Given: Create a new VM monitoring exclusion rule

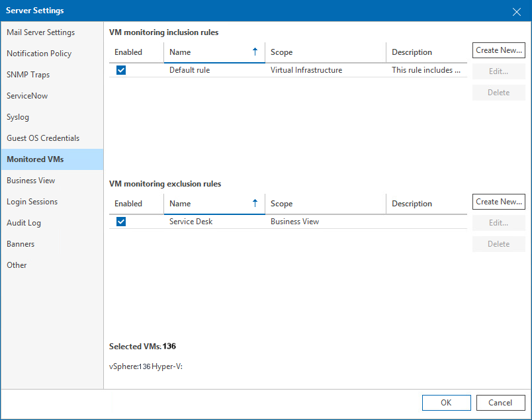Looking at the screenshot, I should tap(498, 201).
